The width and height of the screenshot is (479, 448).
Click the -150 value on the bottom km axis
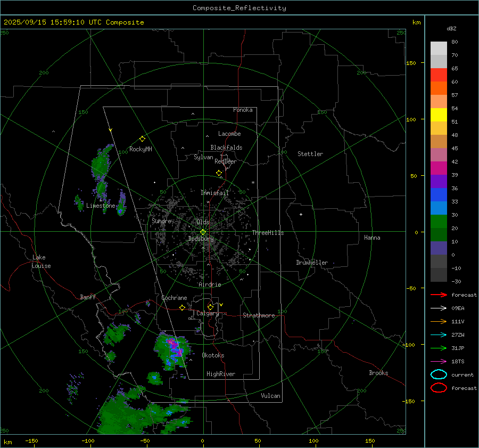point(31,441)
